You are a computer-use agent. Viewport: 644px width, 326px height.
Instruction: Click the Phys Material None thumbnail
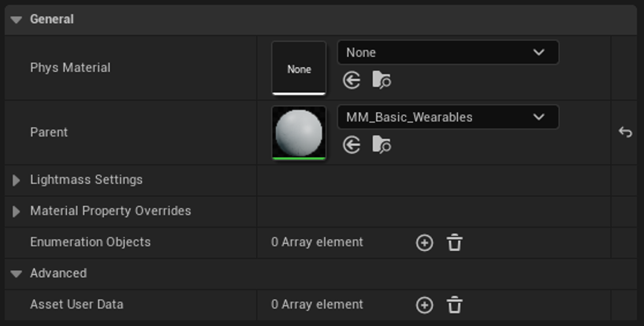click(299, 68)
